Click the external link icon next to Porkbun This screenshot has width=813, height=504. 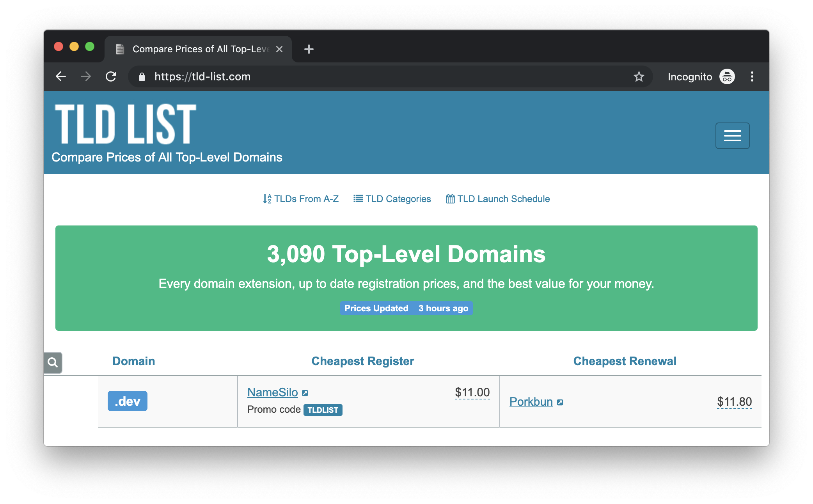click(x=560, y=402)
